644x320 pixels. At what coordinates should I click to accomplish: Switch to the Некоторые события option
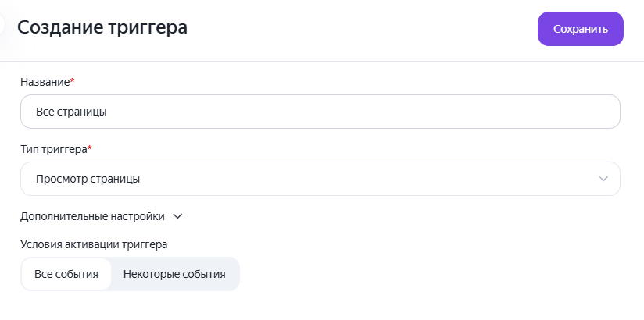click(174, 274)
